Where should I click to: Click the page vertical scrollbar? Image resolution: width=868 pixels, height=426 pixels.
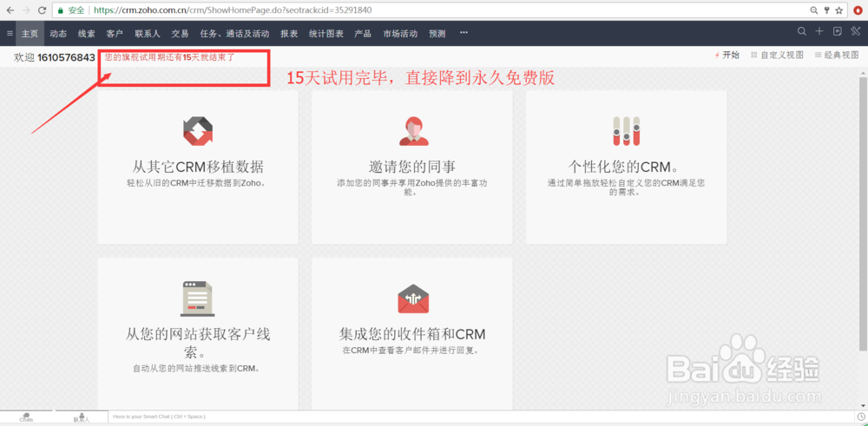[863, 213]
